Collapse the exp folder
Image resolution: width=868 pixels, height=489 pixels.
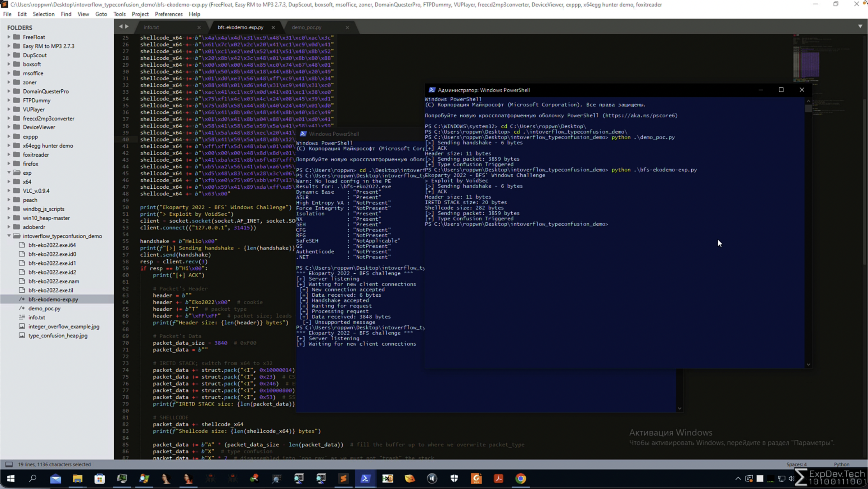(9, 172)
